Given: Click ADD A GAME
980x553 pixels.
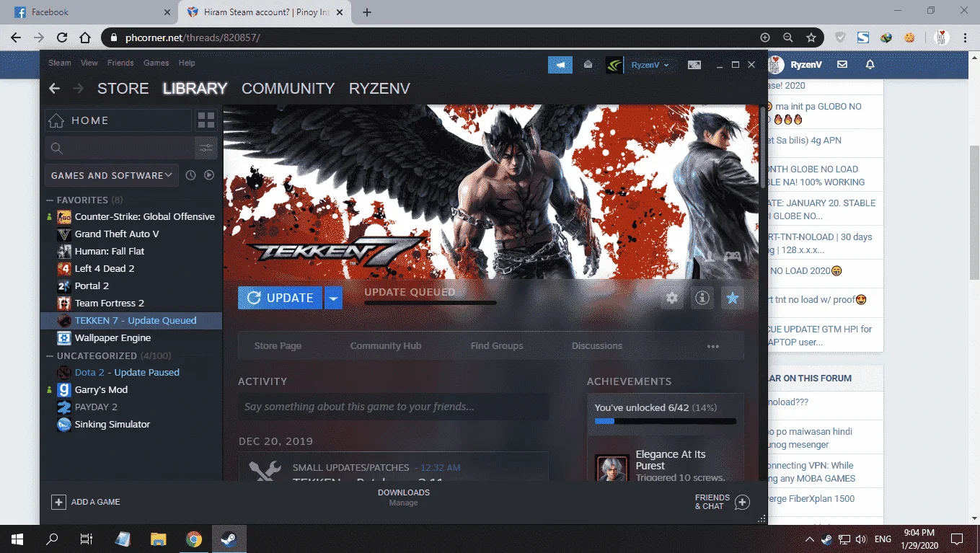Looking at the screenshot, I should (x=86, y=502).
